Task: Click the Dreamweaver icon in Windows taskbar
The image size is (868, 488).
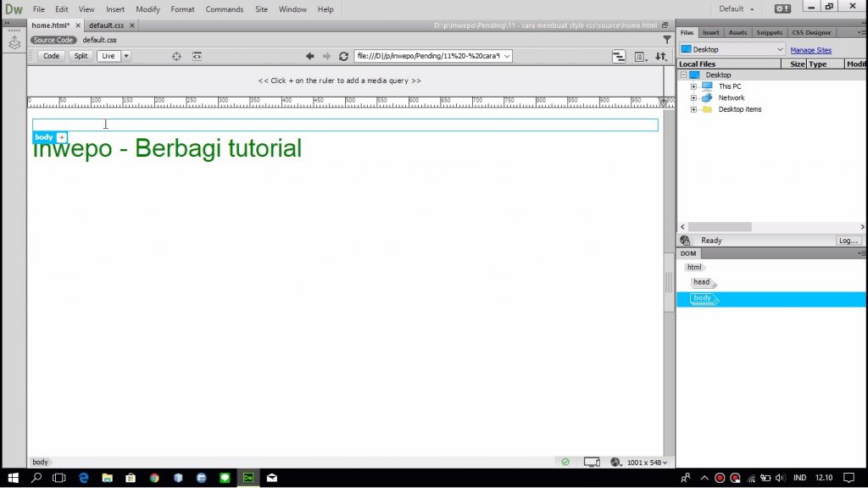Action: (248, 478)
